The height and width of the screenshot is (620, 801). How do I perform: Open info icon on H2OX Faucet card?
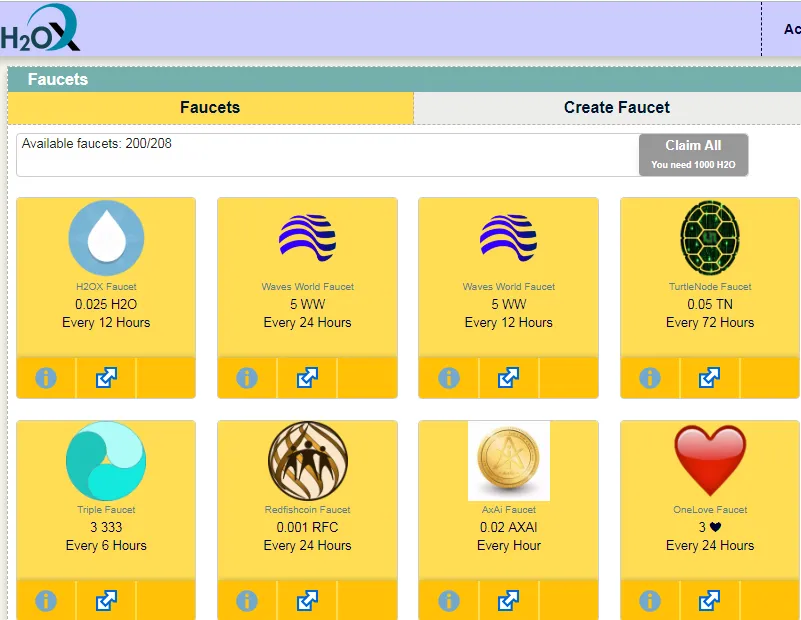(x=46, y=378)
